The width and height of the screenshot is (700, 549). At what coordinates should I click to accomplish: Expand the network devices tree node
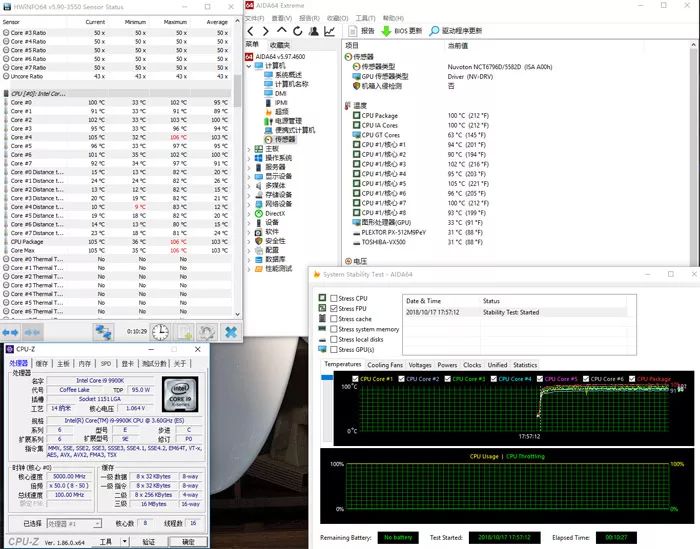249,204
